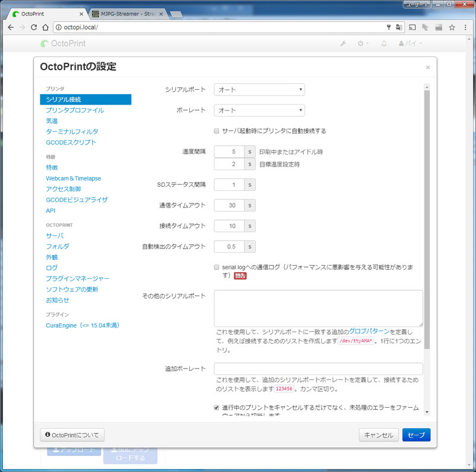Viewport: 476px width, 472px height.
Task: Open Webcam & Timelapse settings
Action: (x=73, y=178)
